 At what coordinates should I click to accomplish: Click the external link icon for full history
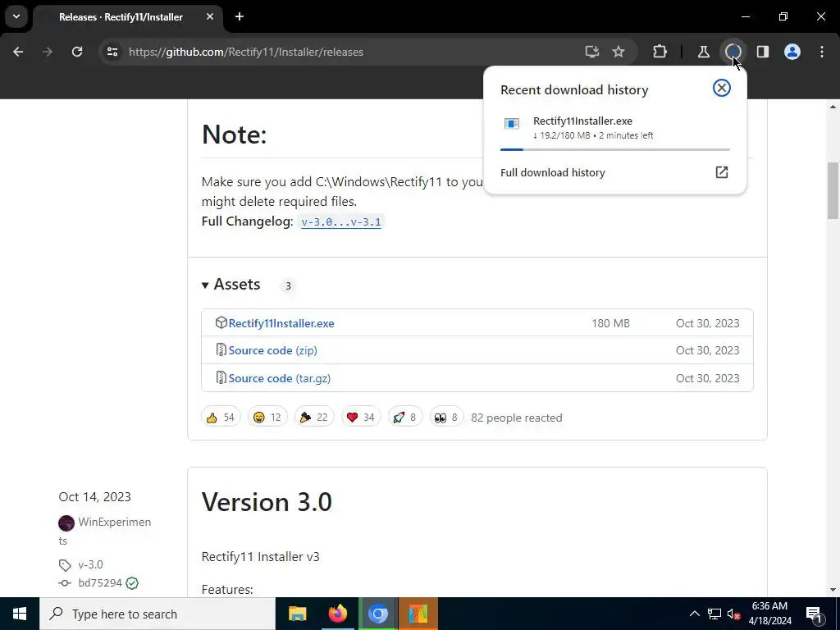coord(722,172)
